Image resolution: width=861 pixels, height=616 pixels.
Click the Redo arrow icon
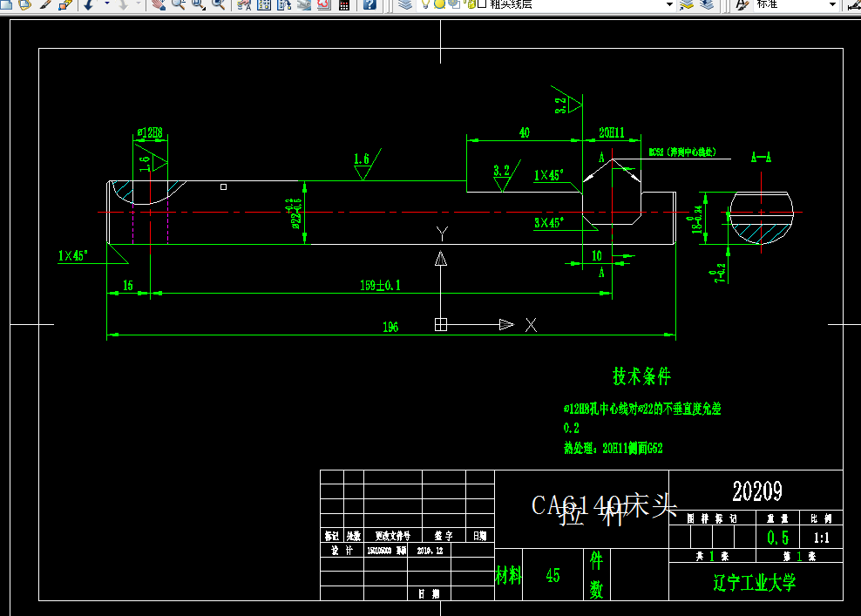[121, 6]
